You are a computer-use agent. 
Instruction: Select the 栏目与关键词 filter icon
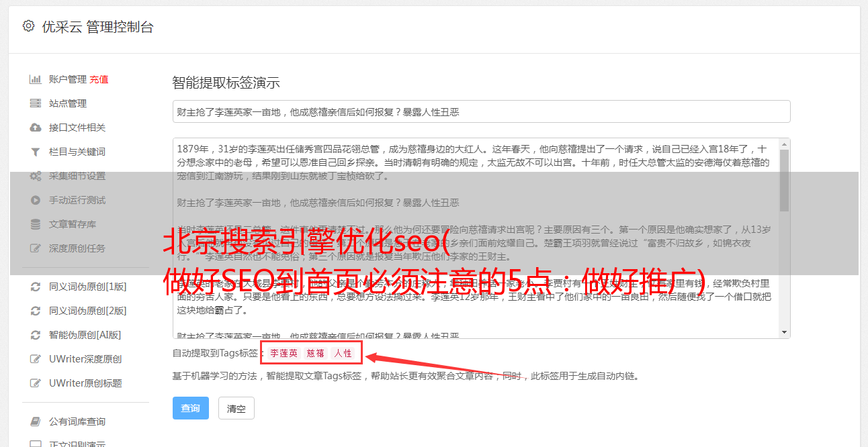(x=36, y=152)
